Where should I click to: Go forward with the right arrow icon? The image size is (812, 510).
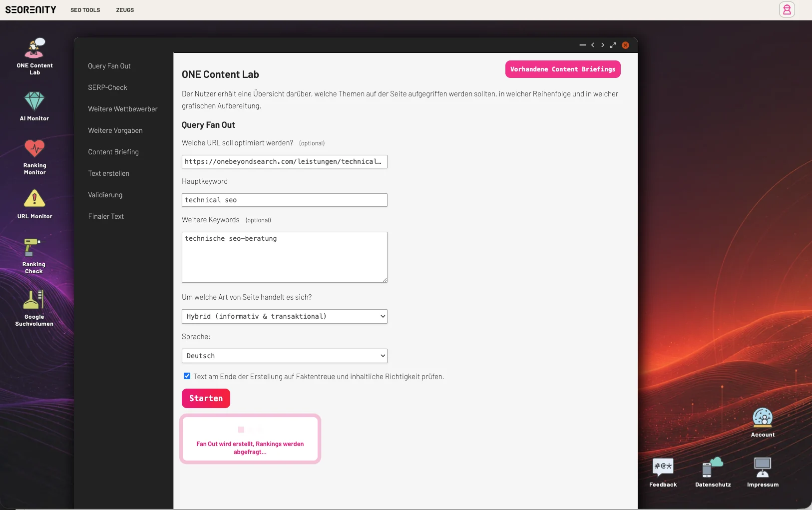pyautogui.click(x=603, y=45)
